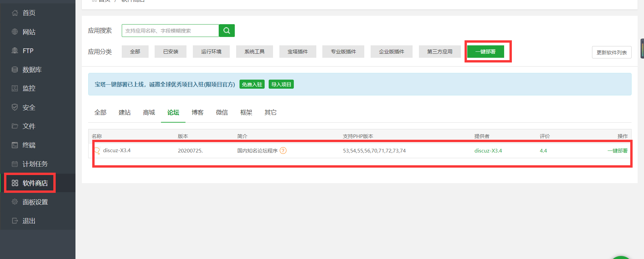Screen dimensions: 644x259
Task: Click the 4.4 rating link
Action: pyautogui.click(x=543, y=150)
